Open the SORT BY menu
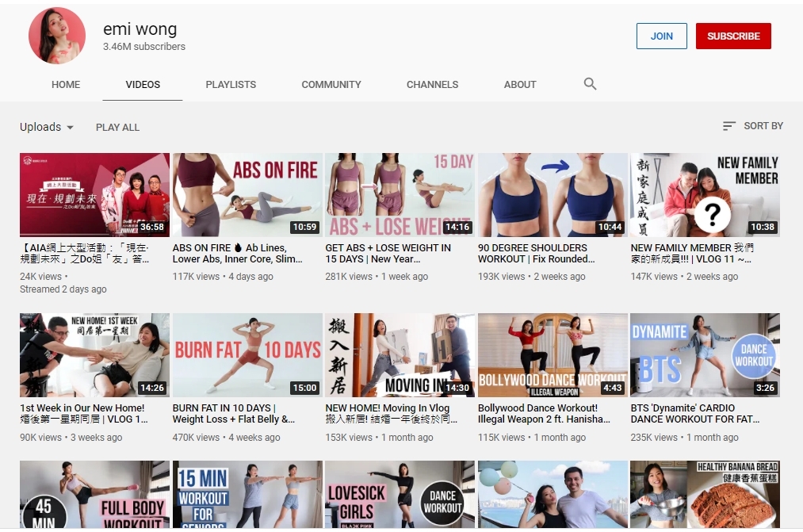This screenshot has width=803, height=532. pos(753,126)
